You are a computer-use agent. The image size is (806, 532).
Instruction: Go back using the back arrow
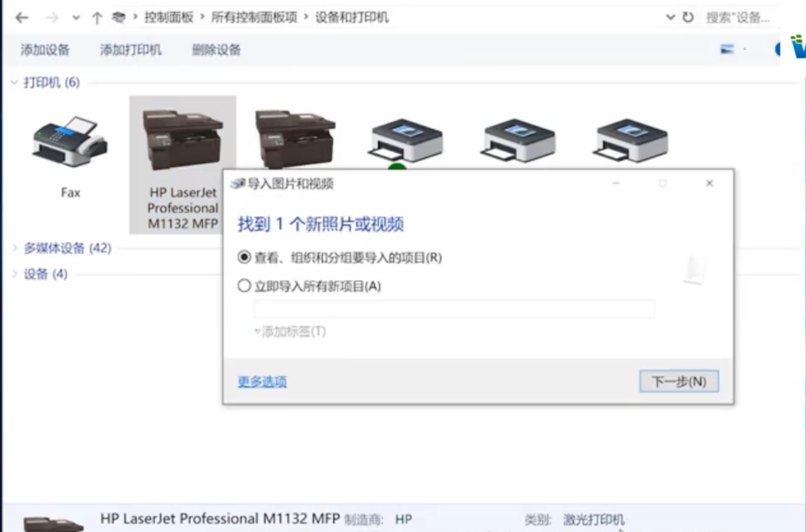tap(22, 18)
